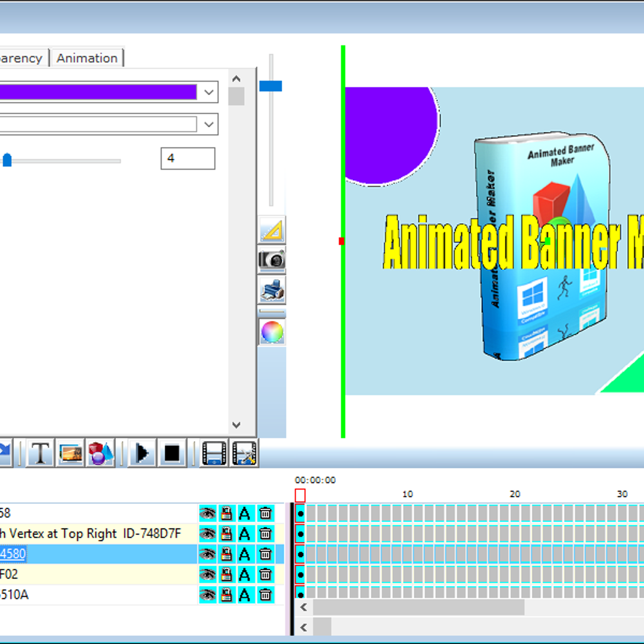Screen dimensions: 644x644
Task: Expand the purple color dropdown
Action: pyautogui.click(x=208, y=92)
